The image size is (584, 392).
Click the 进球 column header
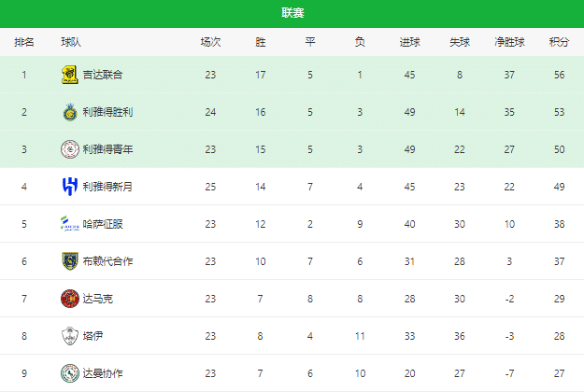point(409,42)
